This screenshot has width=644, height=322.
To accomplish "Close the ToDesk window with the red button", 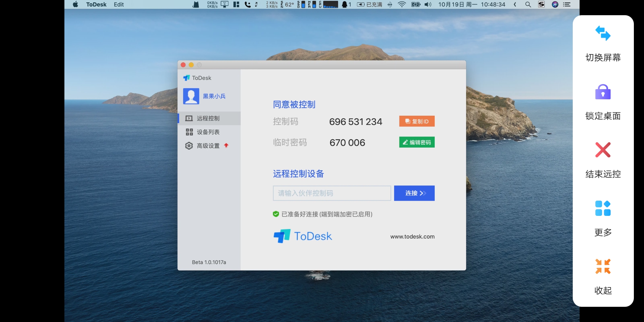I will pos(183,65).
